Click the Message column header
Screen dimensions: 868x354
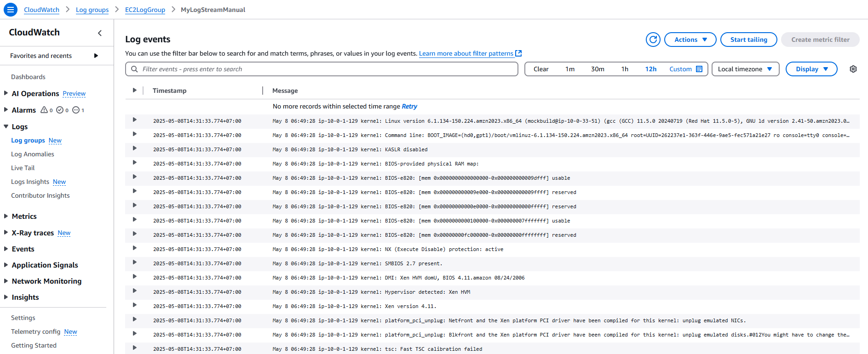[285, 91]
